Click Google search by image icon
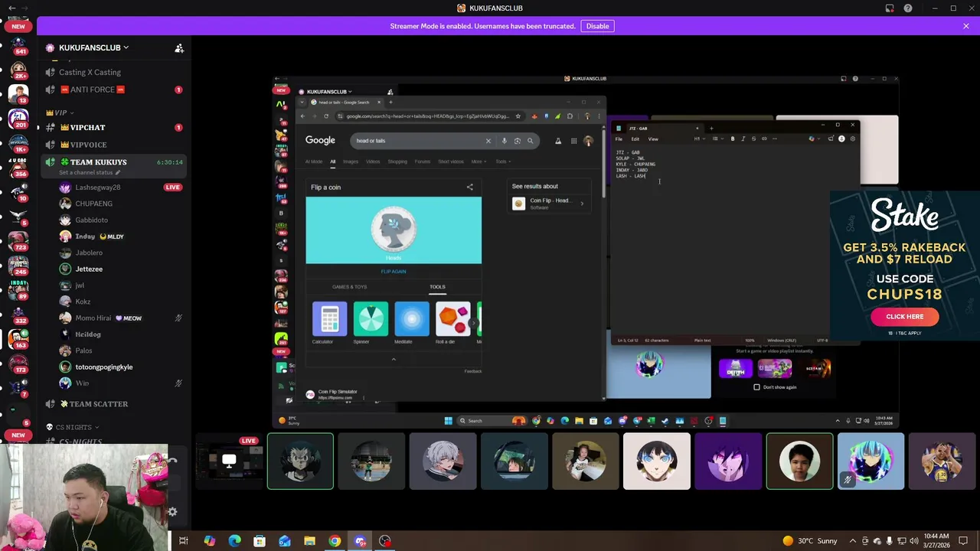The width and height of the screenshot is (980, 551). [517, 141]
